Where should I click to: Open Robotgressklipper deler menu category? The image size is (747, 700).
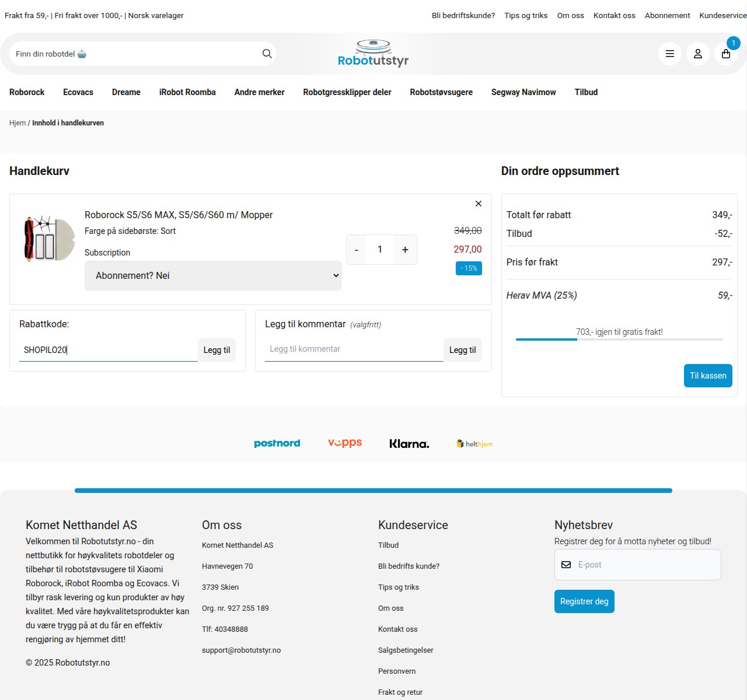[x=347, y=92]
